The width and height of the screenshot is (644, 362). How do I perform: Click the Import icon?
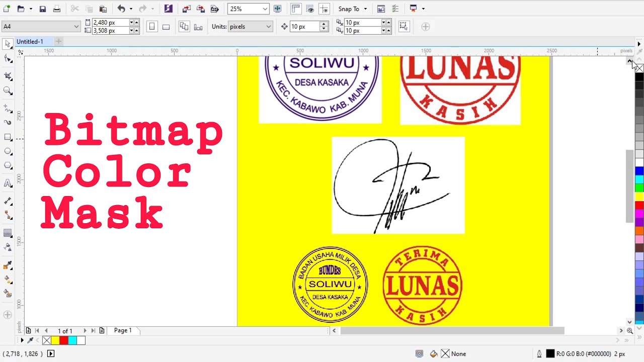click(187, 9)
